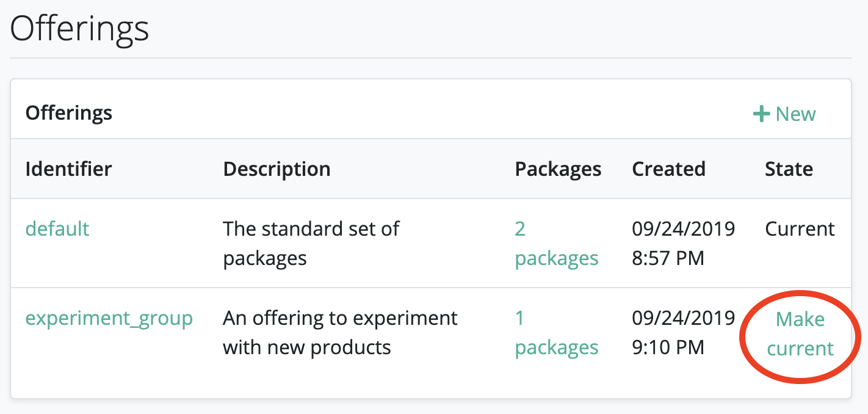Click the Offerings table panel title
Viewport: 868px width, 414px height.
click(69, 113)
